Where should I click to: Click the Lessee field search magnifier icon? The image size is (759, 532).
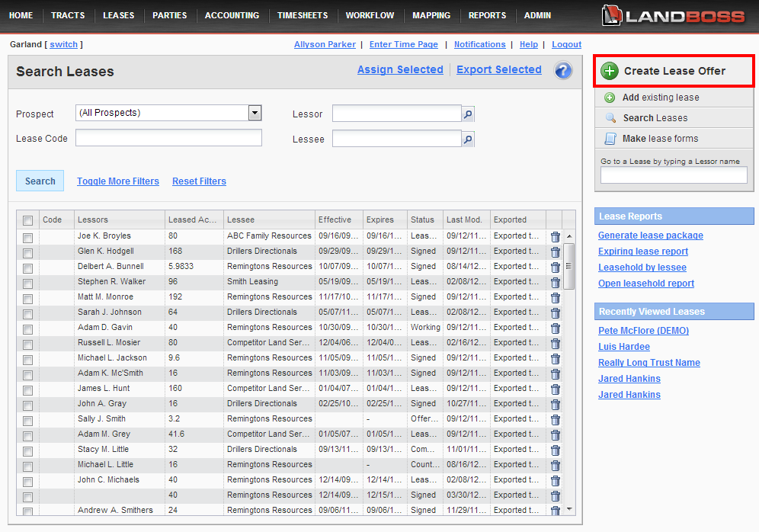click(x=468, y=139)
